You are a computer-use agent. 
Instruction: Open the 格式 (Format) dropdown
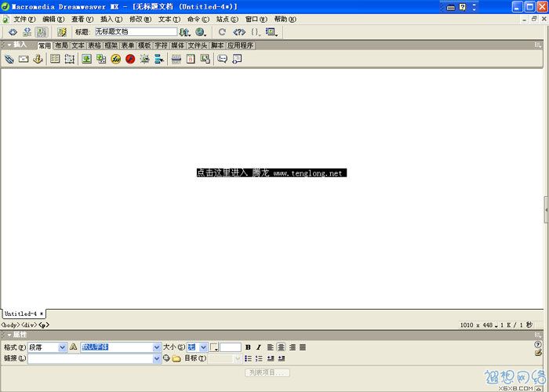(62, 347)
